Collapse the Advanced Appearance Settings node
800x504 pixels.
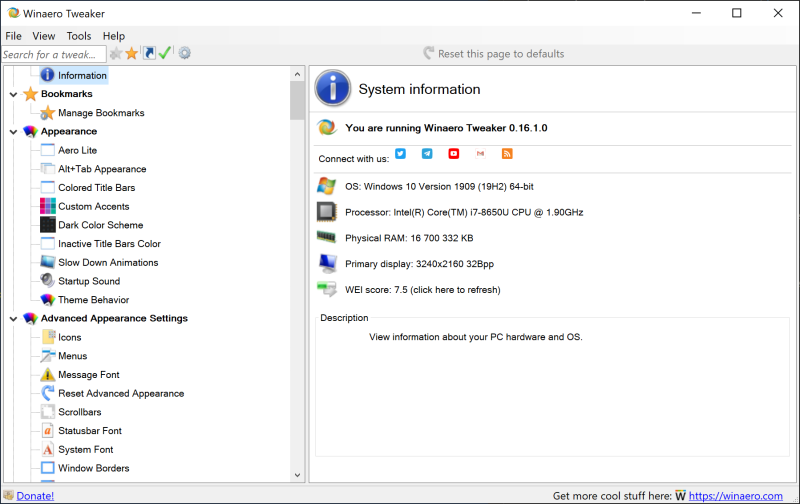pyautogui.click(x=13, y=319)
